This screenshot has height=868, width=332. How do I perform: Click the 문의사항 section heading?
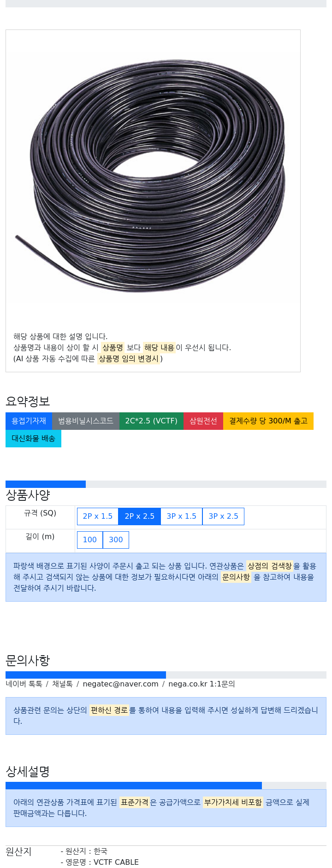[x=28, y=660]
